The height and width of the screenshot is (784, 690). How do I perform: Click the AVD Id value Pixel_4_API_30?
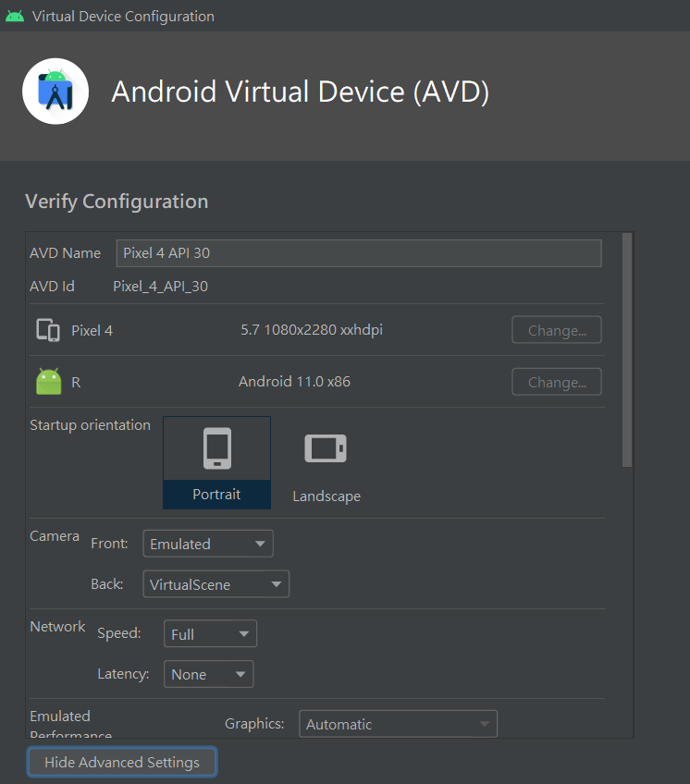pyautogui.click(x=161, y=286)
